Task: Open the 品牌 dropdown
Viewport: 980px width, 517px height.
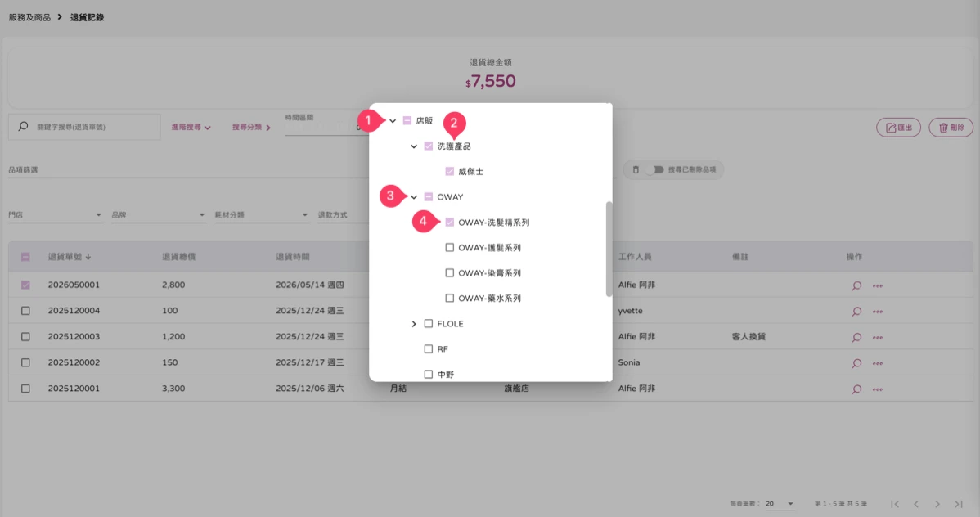Action: [x=158, y=215]
